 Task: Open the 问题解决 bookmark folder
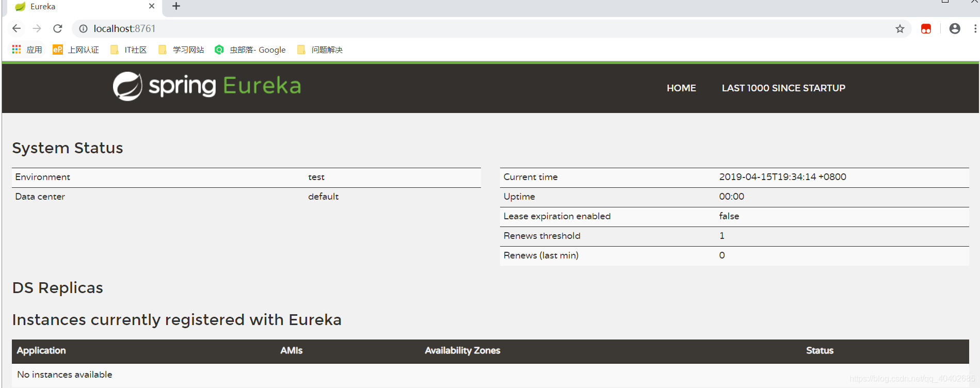pyautogui.click(x=320, y=50)
